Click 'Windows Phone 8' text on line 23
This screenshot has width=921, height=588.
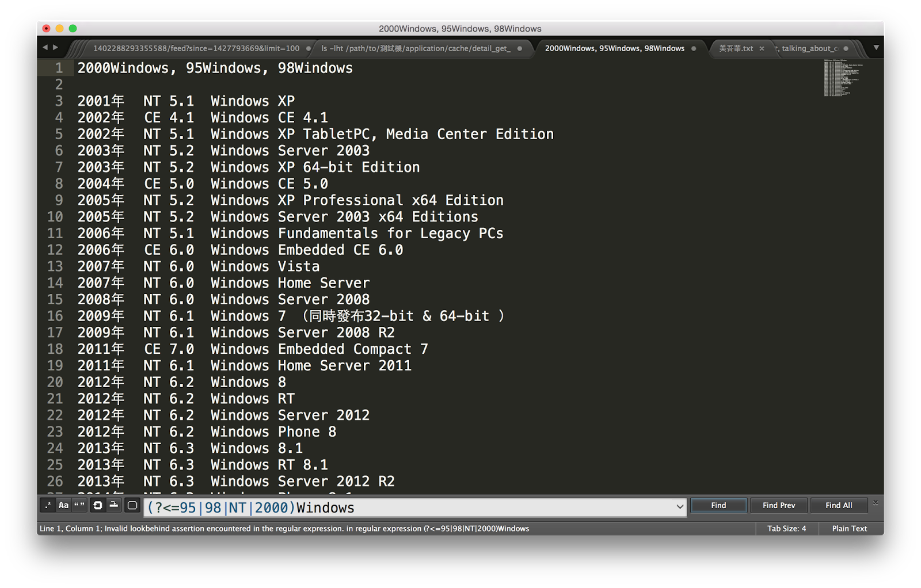click(273, 432)
